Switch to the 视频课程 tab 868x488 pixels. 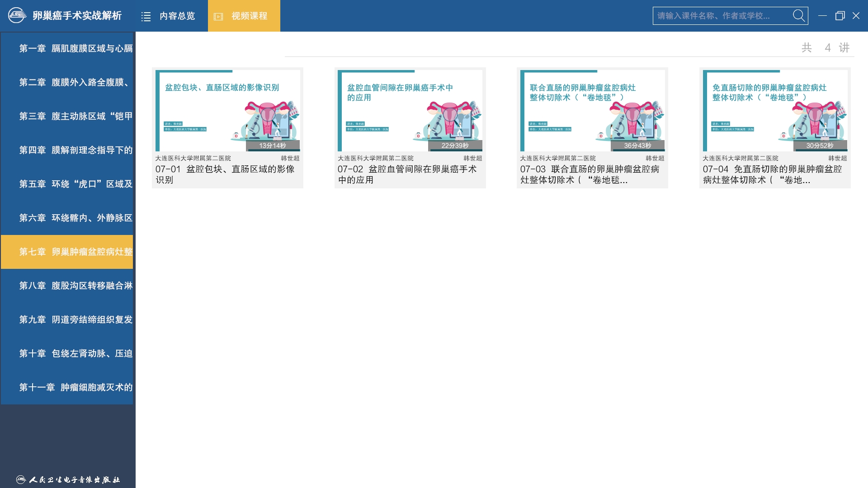249,16
